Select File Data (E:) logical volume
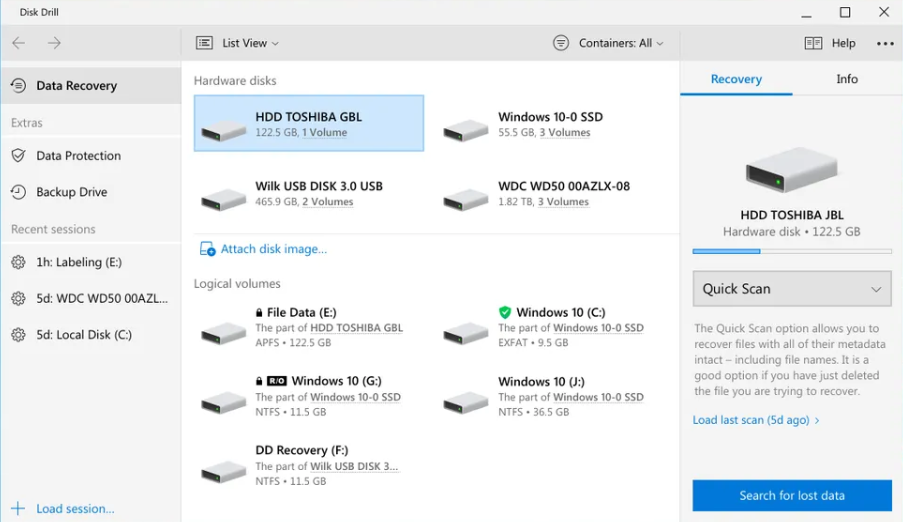Screen dimensions: 903x522 [309, 327]
